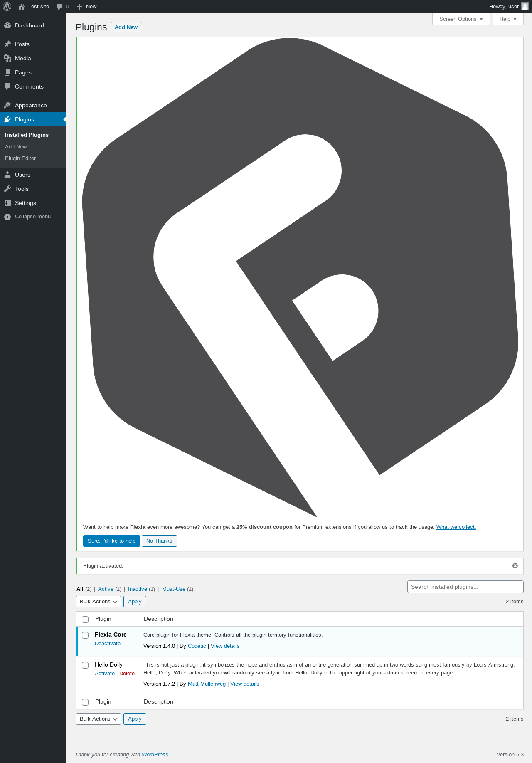Click the Dashboard menu label
Image resolution: width=532 pixels, height=763 pixels.
(x=29, y=25)
